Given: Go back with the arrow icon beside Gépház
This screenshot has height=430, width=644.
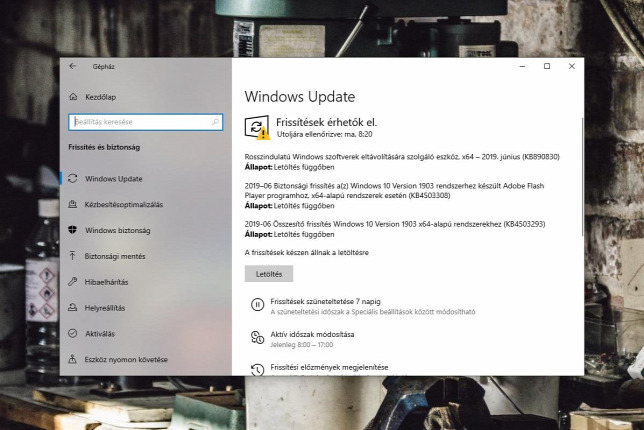Looking at the screenshot, I should 73,66.
